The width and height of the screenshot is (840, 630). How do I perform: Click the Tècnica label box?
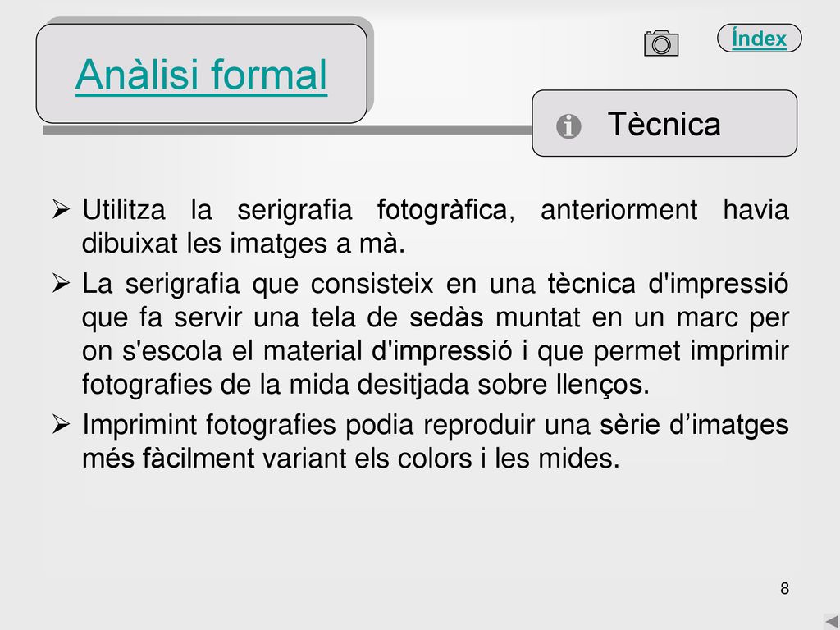[x=664, y=123]
